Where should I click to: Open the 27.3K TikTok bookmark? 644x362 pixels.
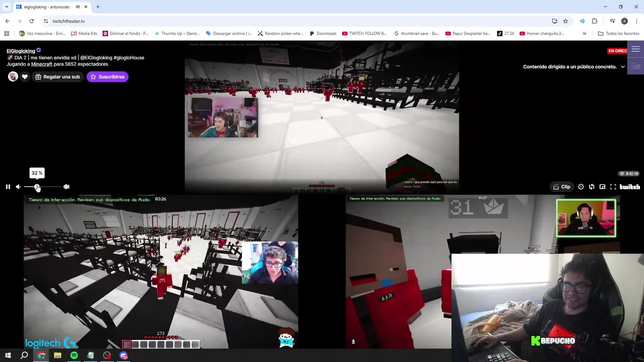pyautogui.click(x=506, y=34)
